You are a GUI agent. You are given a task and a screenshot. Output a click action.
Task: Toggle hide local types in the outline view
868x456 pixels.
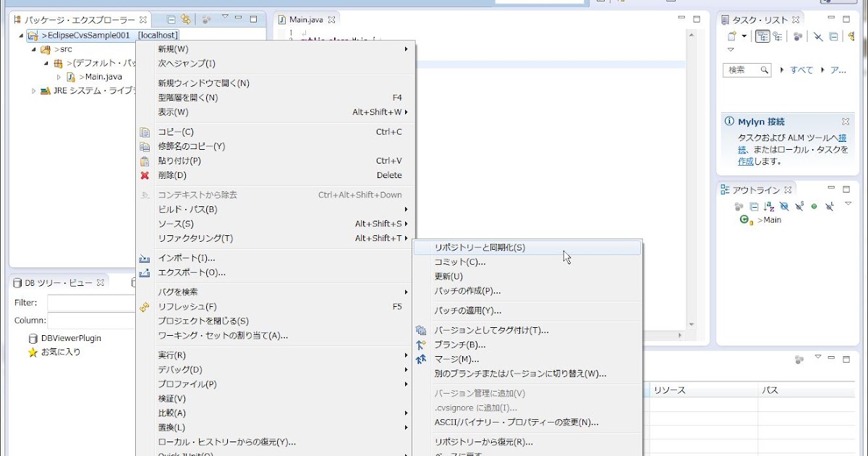click(829, 206)
